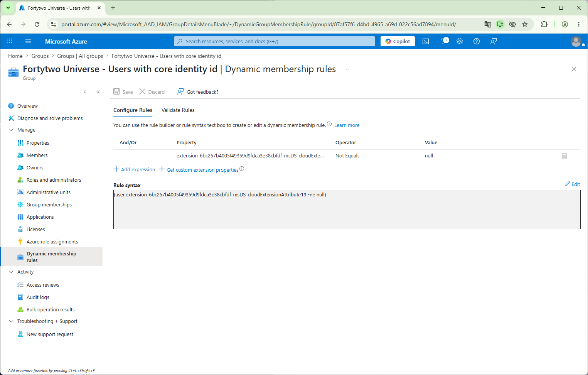Screen dimensions: 588x375
Task: Open the notifications bell
Action: (x=444, y=41)
